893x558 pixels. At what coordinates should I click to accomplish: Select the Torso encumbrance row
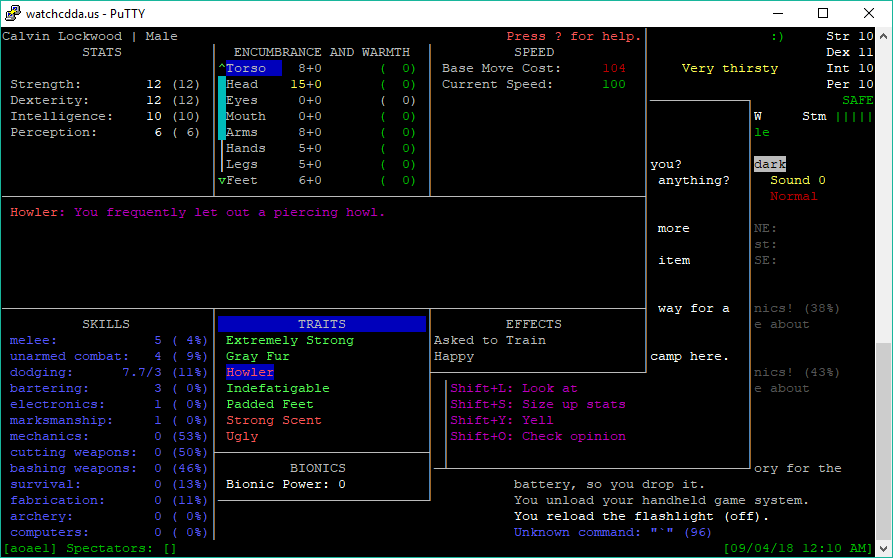pyautogui.click(x=321, y=68)
